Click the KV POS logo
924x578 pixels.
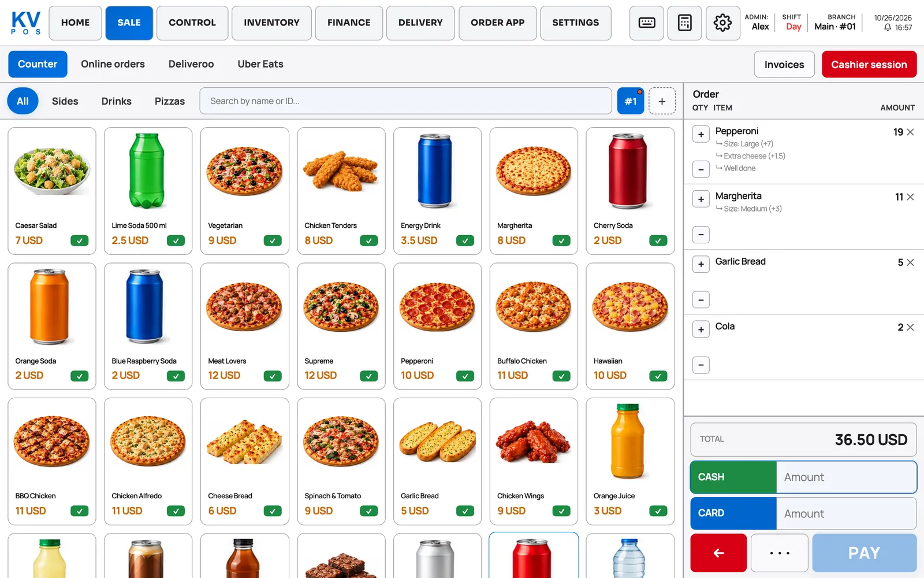(x=26, y=23)
